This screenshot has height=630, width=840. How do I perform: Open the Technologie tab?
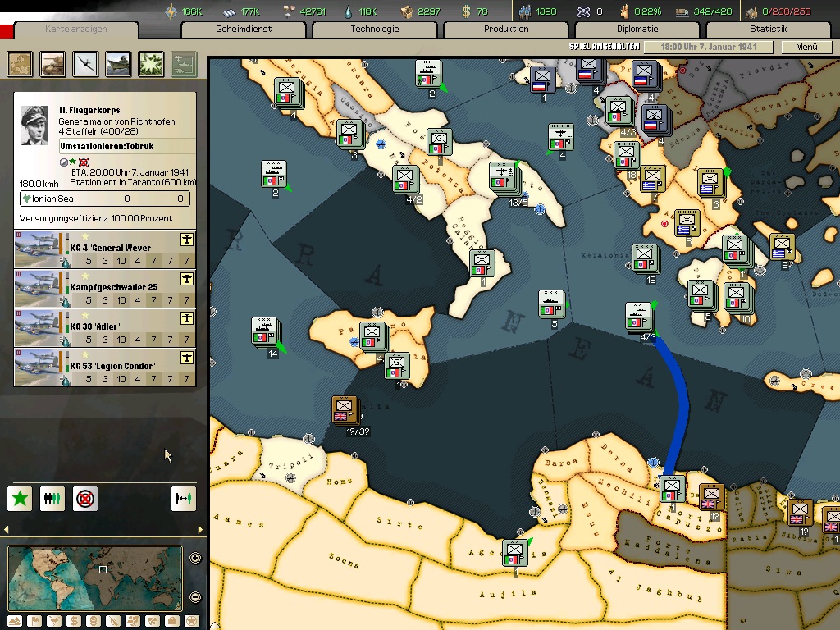pos(374,30)
